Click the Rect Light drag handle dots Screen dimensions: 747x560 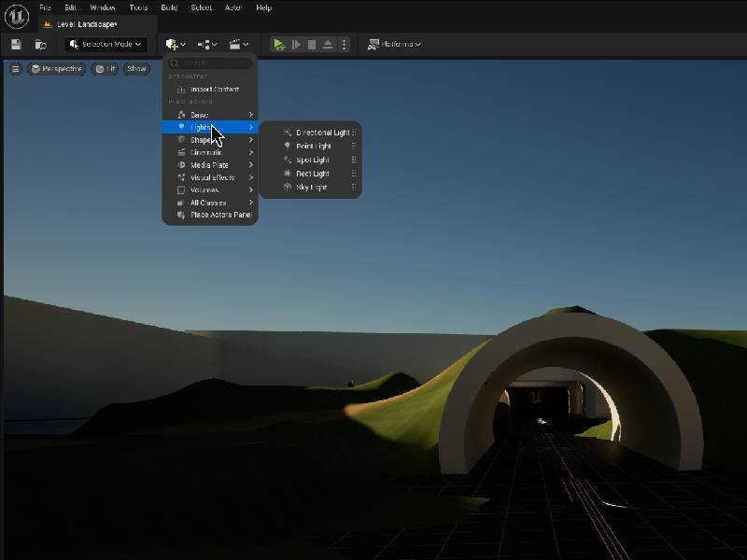(x=354, y=174)
